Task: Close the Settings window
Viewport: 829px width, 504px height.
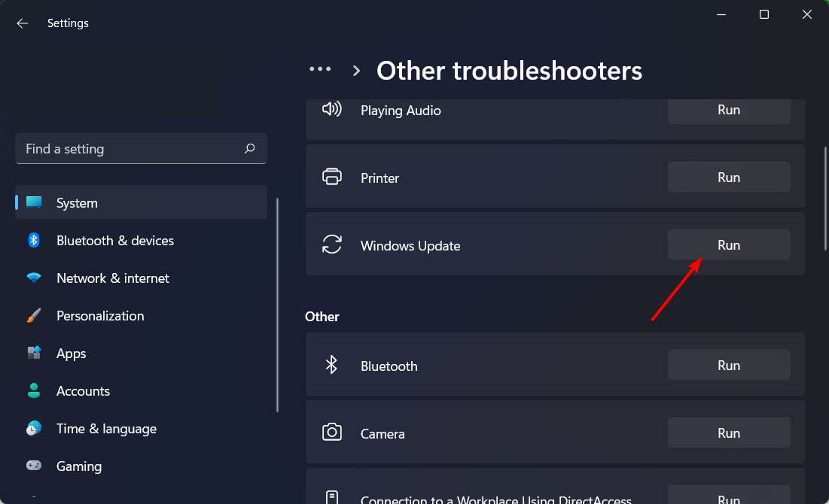Action: click(x=807, y=15)
